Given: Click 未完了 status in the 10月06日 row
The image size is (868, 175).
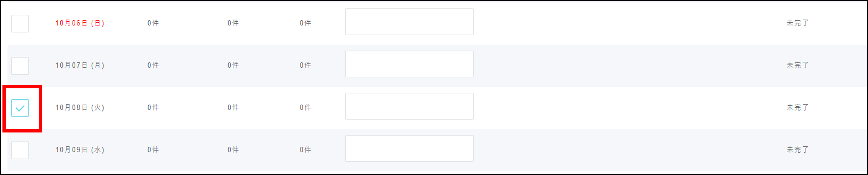Looking at the screenshot, I should [797, 23].
